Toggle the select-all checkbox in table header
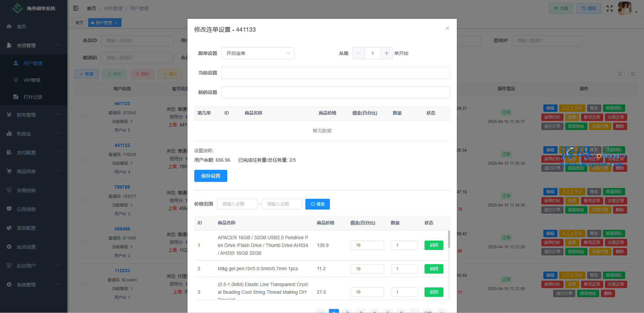 coord(83,89)
